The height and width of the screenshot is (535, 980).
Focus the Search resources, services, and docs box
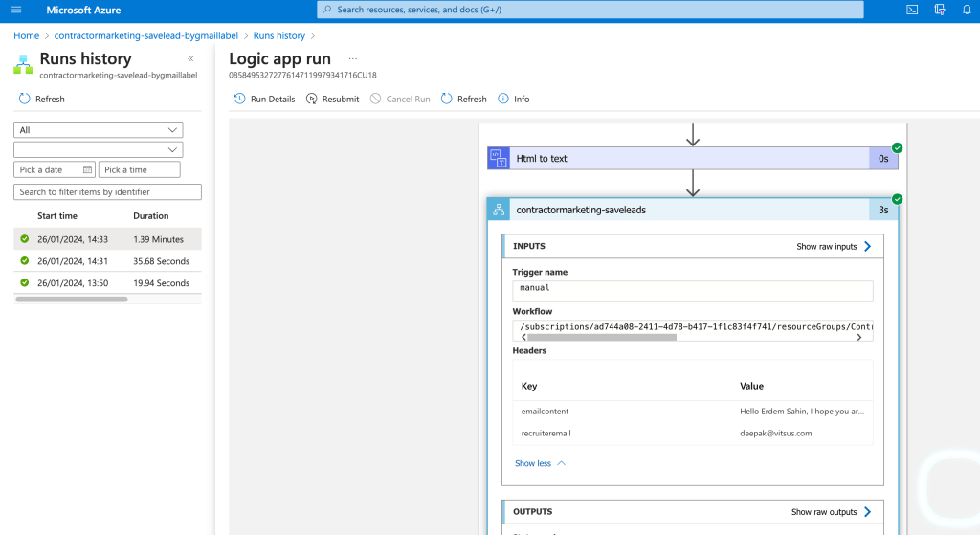590,10
